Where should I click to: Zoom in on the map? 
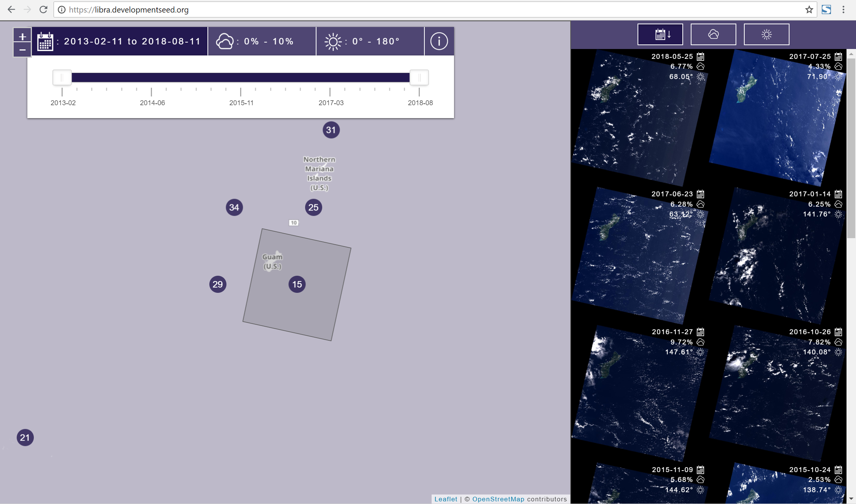click(x=22, y=36)
